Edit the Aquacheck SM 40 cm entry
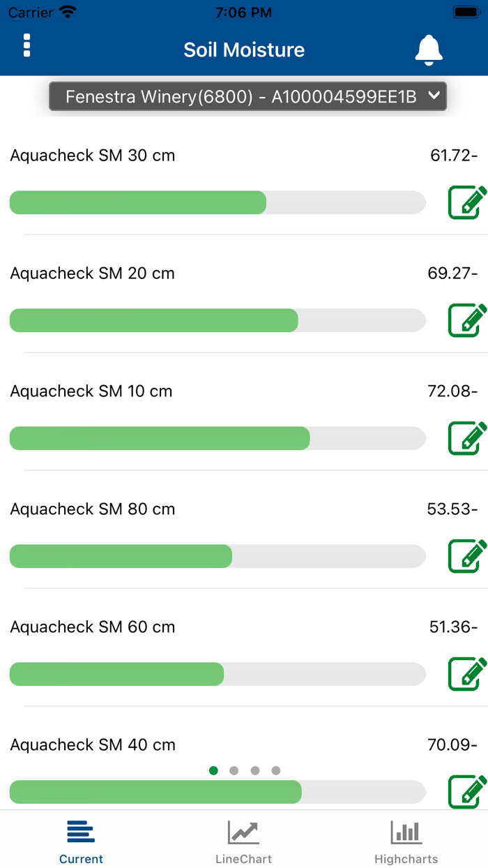This screenshot has width=488, height=868. pos(466,791)
